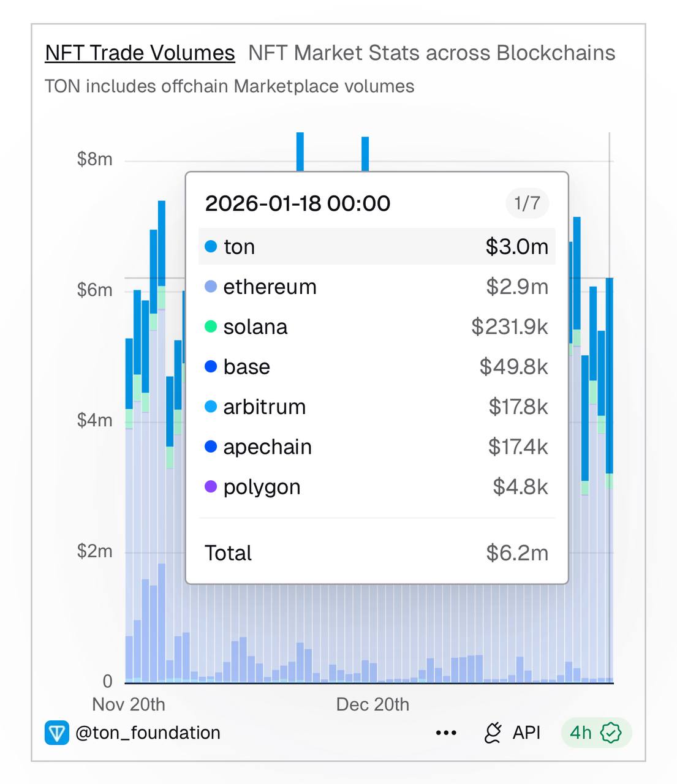Open the @ton_foundation author link
This screenshot has height=784, width=677.
tap(148, 733)
